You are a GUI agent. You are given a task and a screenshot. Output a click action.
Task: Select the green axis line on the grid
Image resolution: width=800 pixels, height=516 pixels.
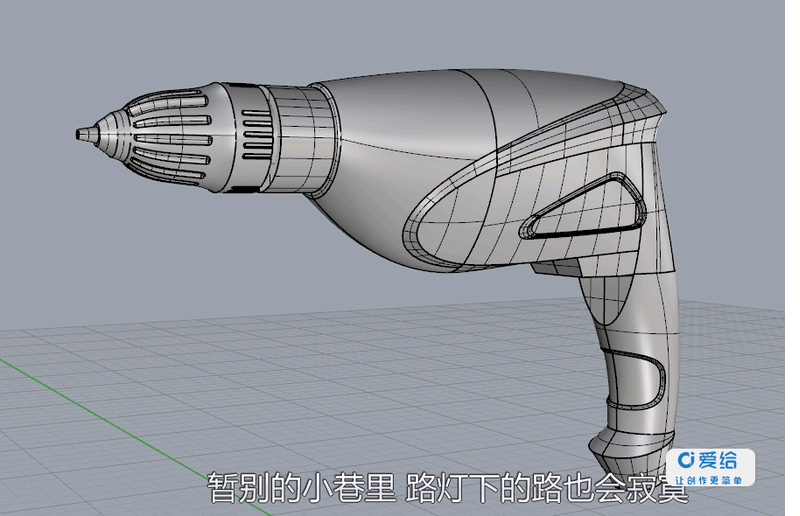[x=134, y=437]
